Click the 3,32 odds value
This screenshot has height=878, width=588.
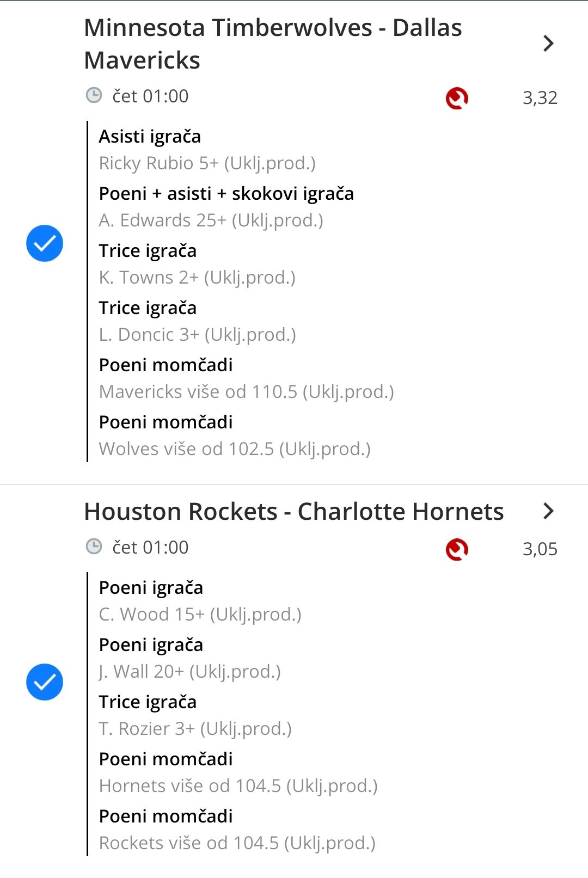pos(540,98)
